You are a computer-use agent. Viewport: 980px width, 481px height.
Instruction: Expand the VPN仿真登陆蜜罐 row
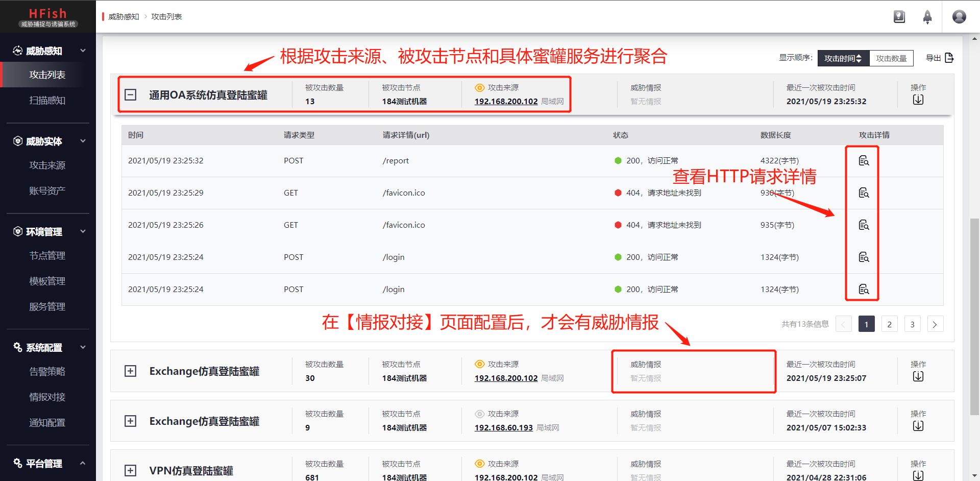[131, 471]
